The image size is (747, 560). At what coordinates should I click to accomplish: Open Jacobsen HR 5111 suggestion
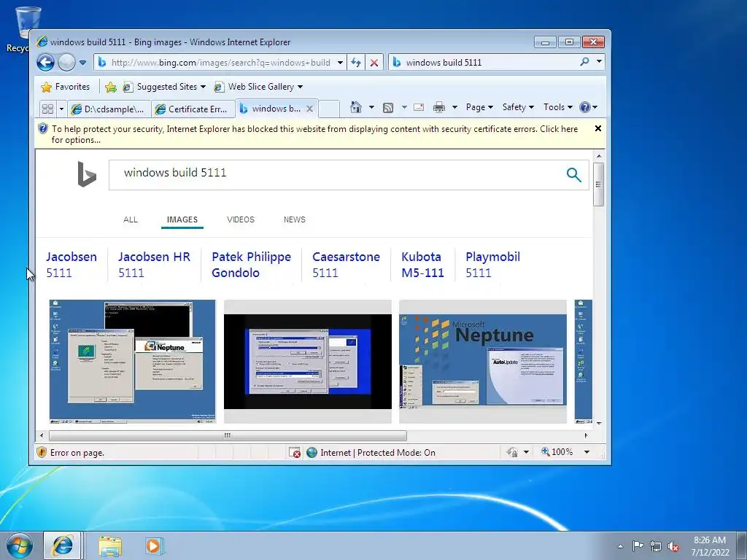click(155, 265)
